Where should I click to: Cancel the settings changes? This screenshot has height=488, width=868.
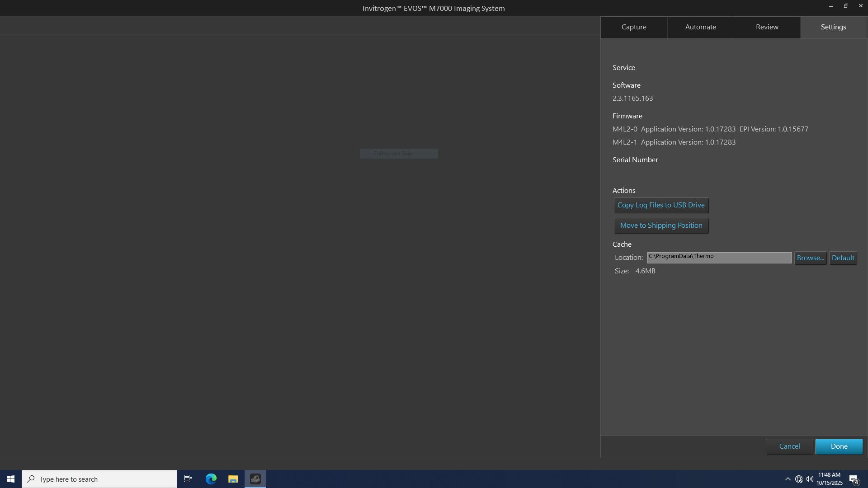789,446
